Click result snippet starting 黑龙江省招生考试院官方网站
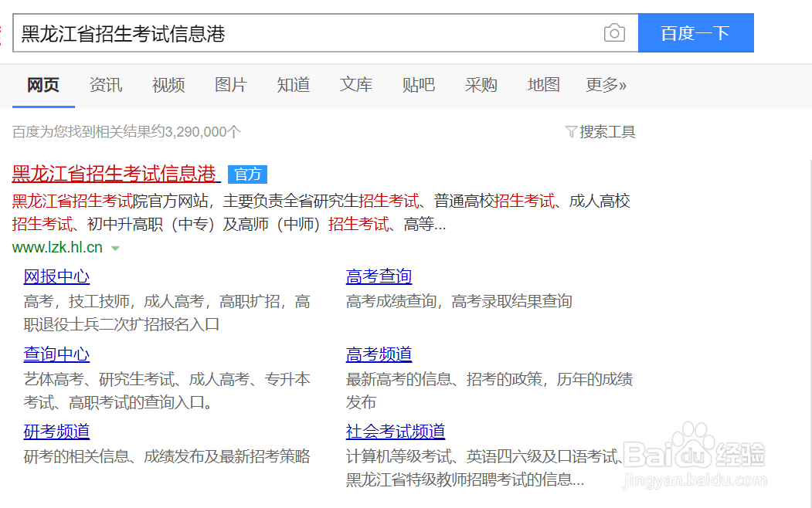 pos(321,212)
